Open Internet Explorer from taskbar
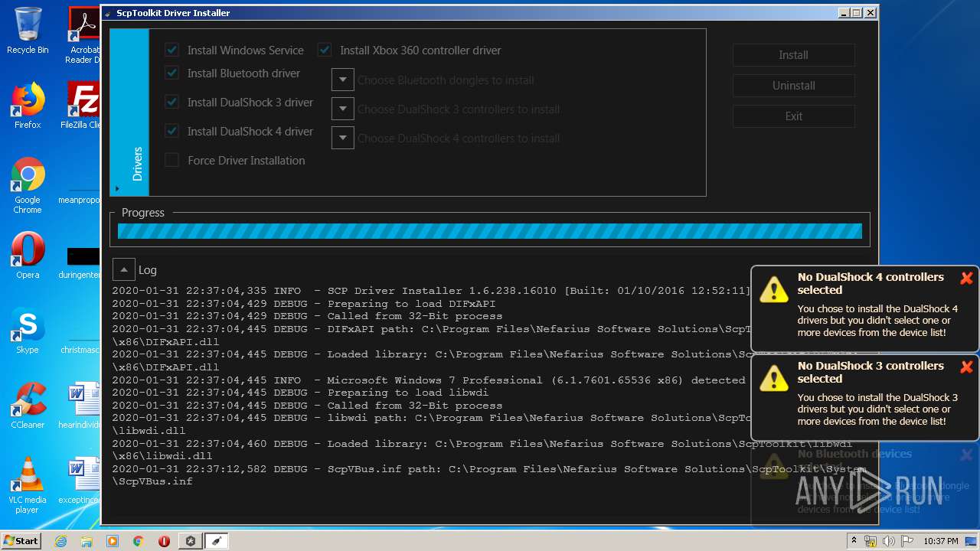 coord(60,541)
